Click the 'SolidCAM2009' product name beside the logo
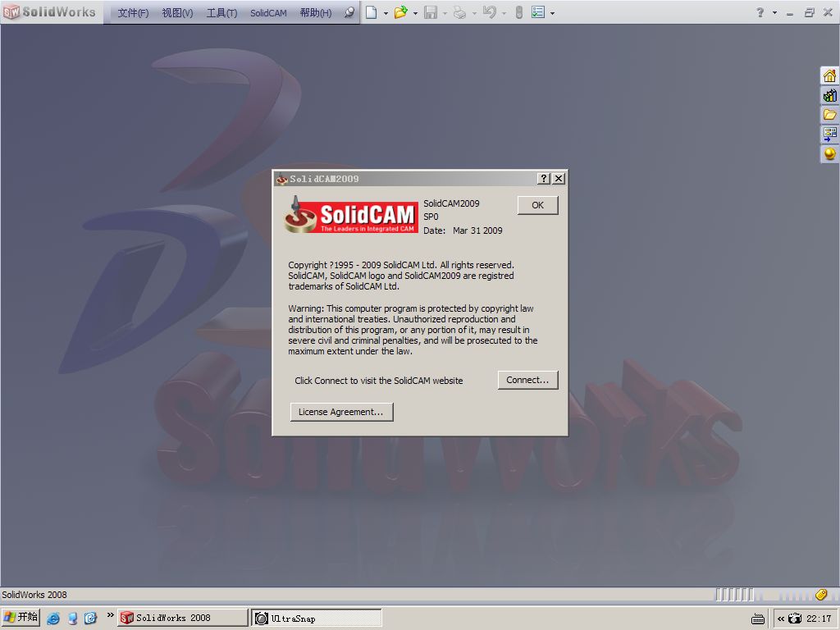 [452, 203]
